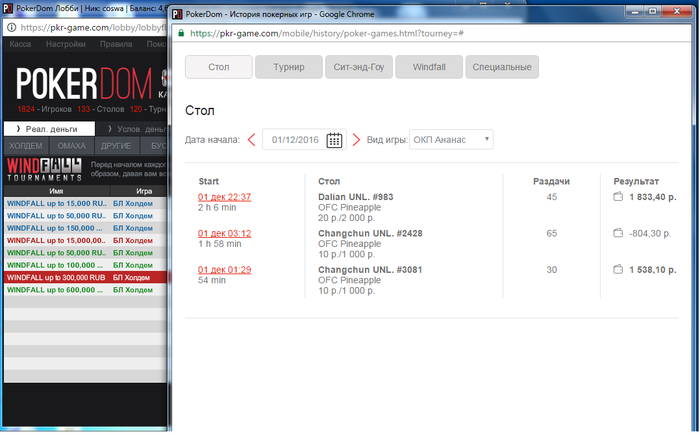Click wallet icon beside -804,30 p. result
Image resolution: width=700 pixels, height=434 pixels.
tap(618, 233)
